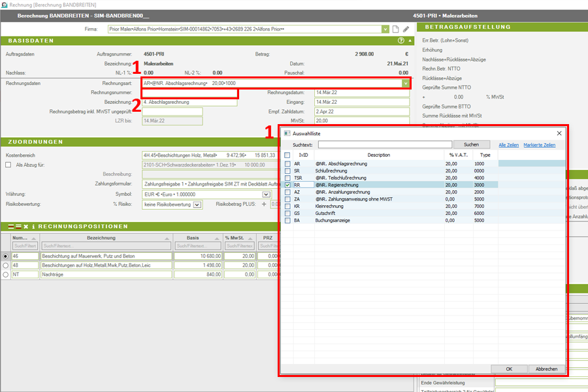
Task: Open the help icon in Basisdaten header
Action: coord(401,41)
